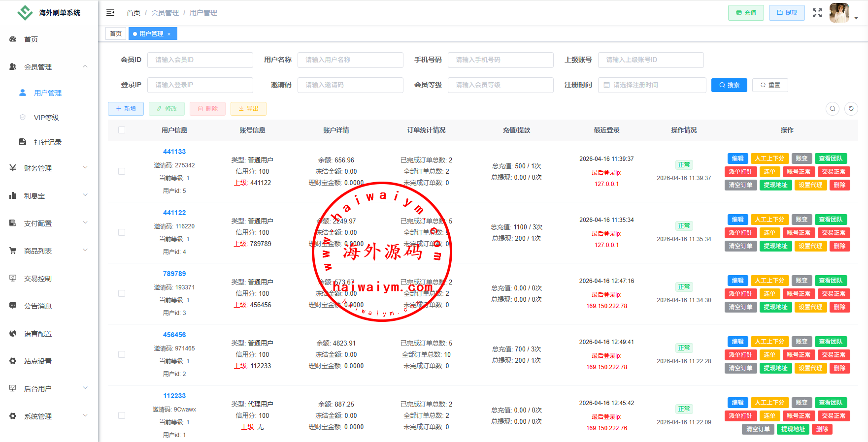Click the 新增 add button
This screenshot has width=868, height=442.
point(126,109)
